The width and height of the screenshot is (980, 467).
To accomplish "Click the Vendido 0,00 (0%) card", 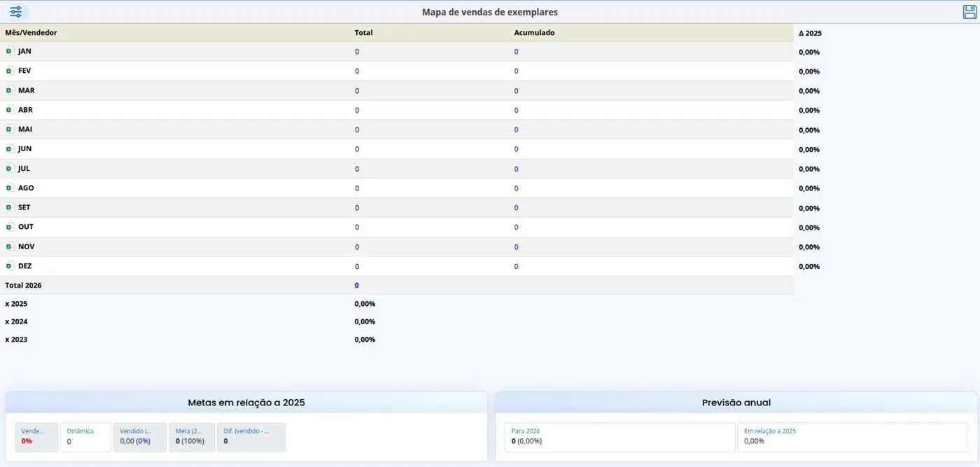I will coord(140,437).
